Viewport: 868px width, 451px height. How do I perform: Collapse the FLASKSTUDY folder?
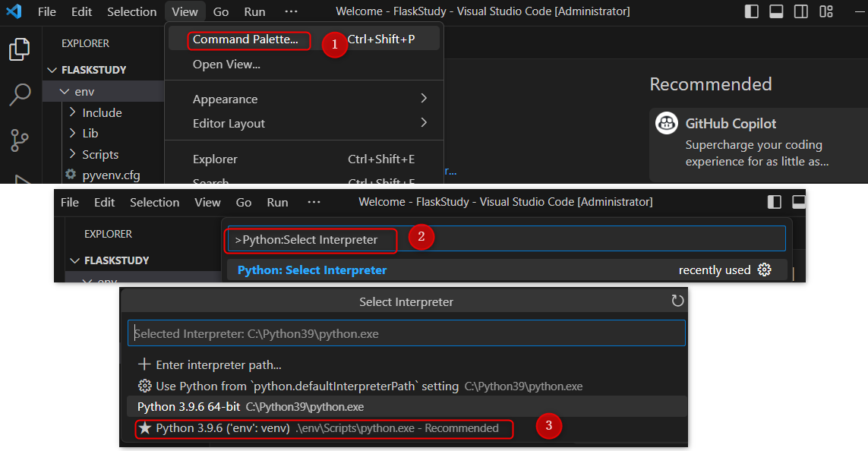click(x=51, y=69)
